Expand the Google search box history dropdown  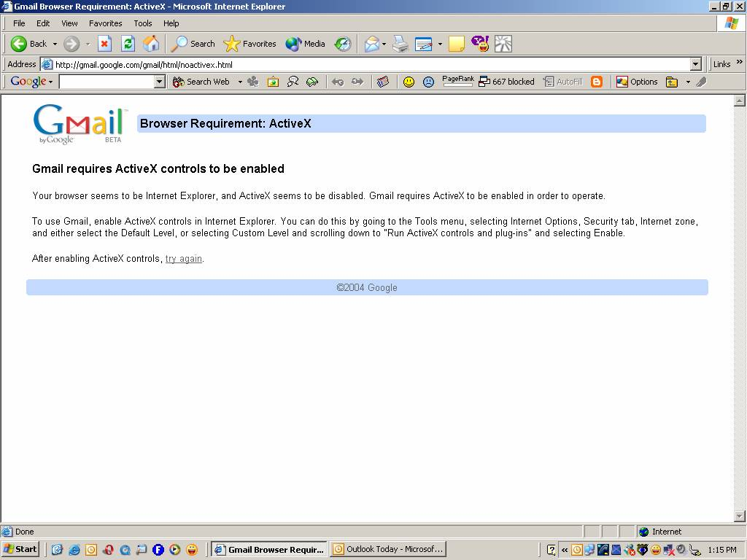point(160,82)
